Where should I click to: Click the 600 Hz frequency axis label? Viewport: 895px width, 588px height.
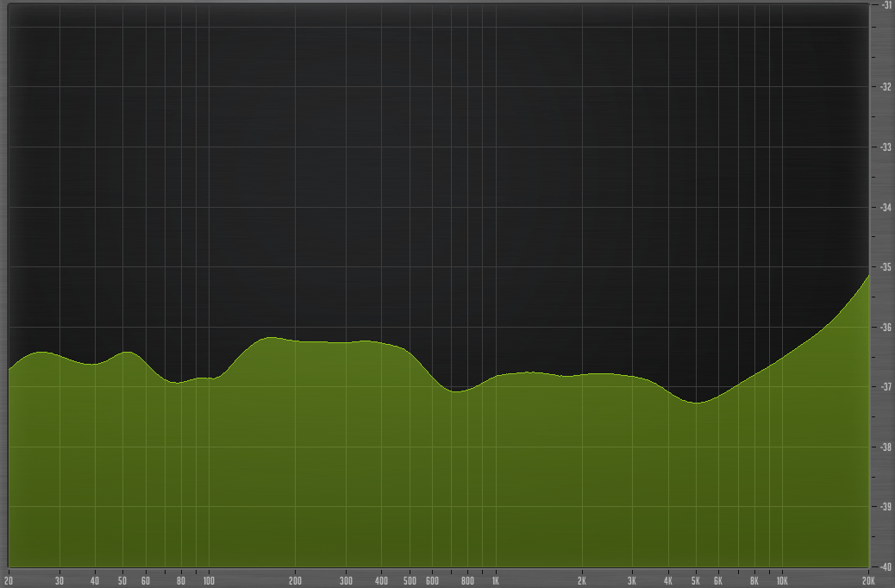(x=432, y=580)
